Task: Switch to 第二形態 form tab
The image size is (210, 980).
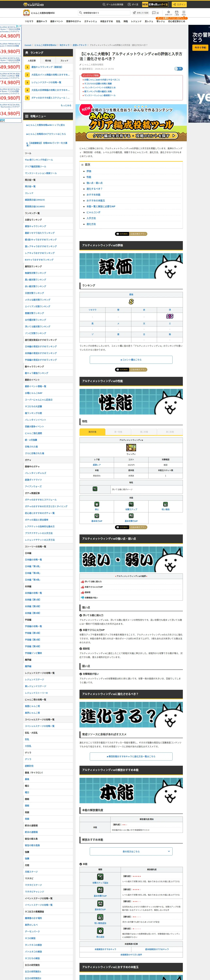Action: [144, 432]
